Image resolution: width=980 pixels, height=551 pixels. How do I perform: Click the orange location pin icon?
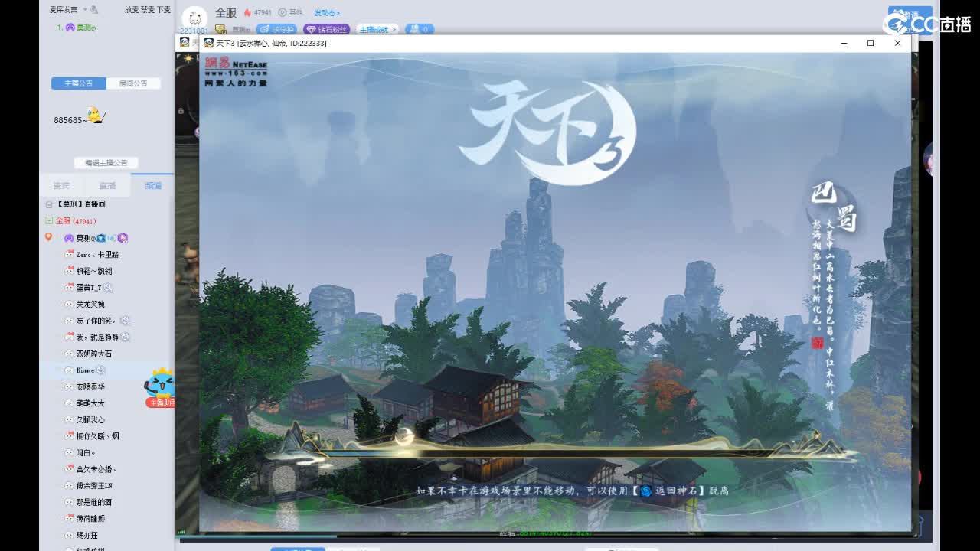click(48, 237)
